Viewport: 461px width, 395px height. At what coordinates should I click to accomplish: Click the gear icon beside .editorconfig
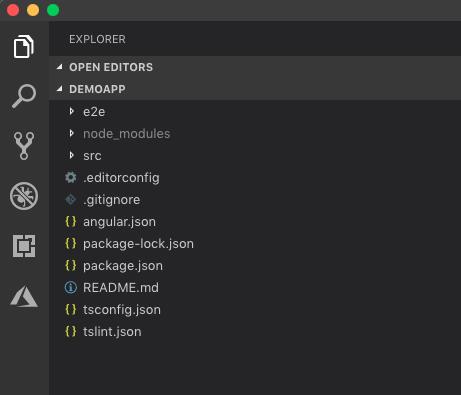pos(71,177)
